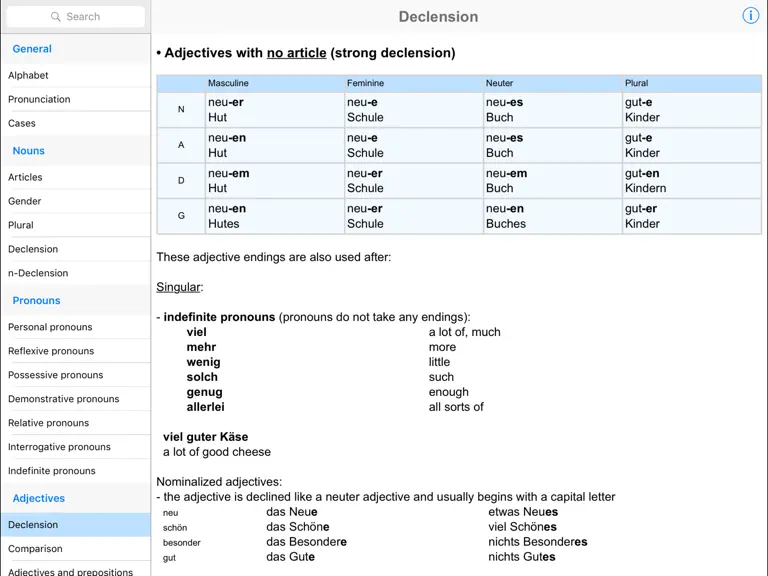The width and height of the screenshot is (768, 576).
Task: Open the Cases section
Action: [x=75, y=123]
